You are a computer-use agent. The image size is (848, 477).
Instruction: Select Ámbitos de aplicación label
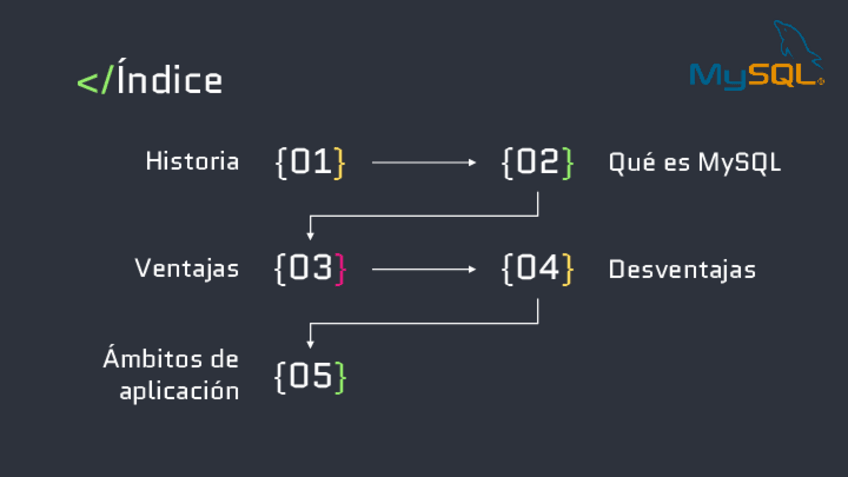click(172, 375)
